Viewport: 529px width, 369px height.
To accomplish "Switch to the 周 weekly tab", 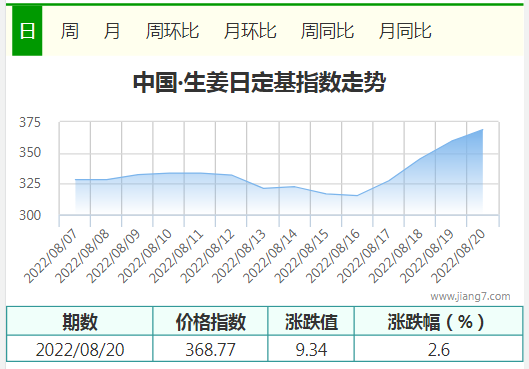I will 69,31.
